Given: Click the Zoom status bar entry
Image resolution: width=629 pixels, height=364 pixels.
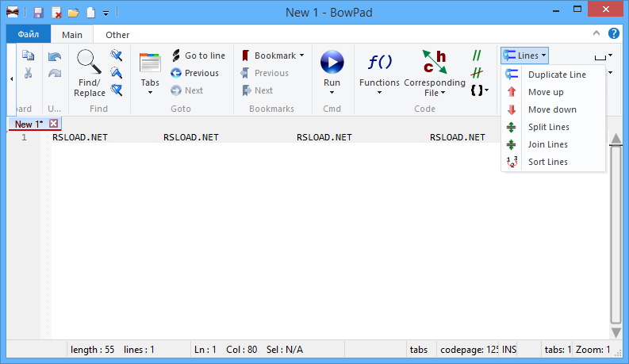Looking at the screenshot, I should (593, 350).
